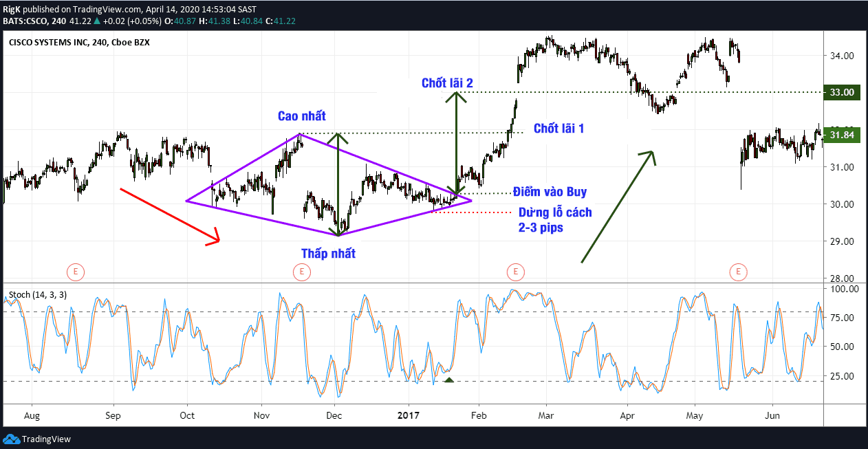The width and height of the screenshot is (868, 449).
Task: Click the '2017' time axis label
Action: (x=409, y=416)
